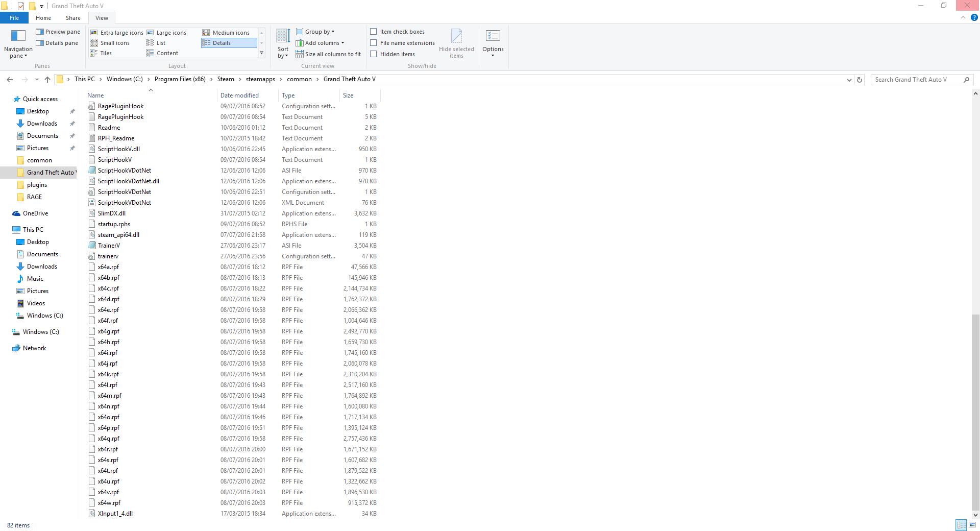Select the View tab
Viewport: 980px width, 531px height.
click(x=102, y=18)
